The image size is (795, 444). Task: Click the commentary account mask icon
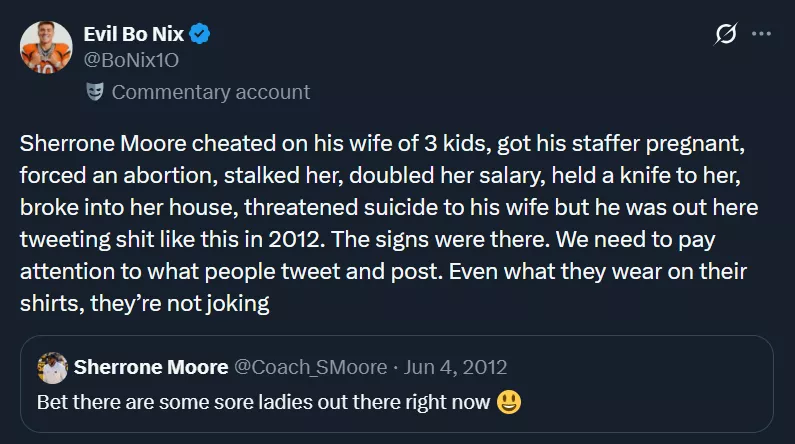(x=95, y=92)
